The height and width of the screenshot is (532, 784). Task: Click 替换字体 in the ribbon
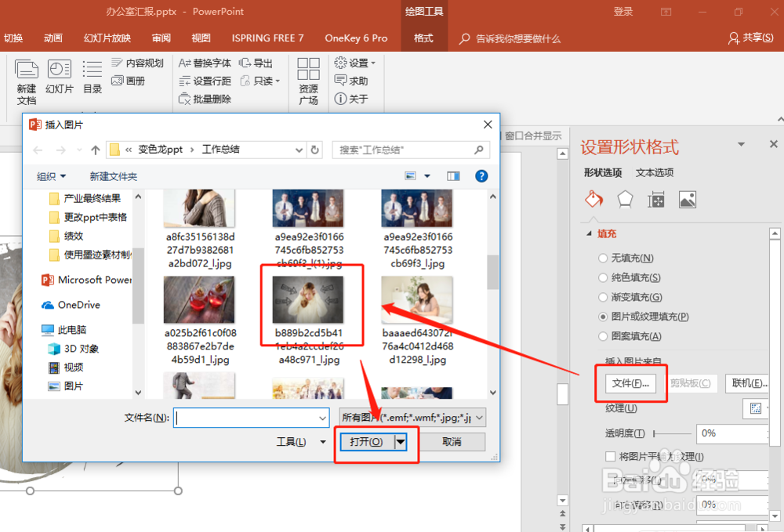(x=205, y=63)
